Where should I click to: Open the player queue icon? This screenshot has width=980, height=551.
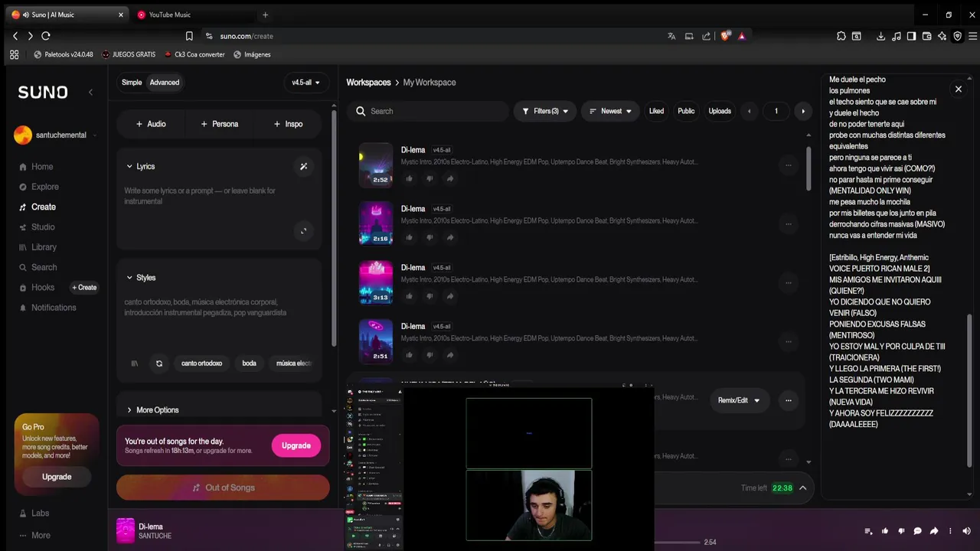tap(868, 531)
